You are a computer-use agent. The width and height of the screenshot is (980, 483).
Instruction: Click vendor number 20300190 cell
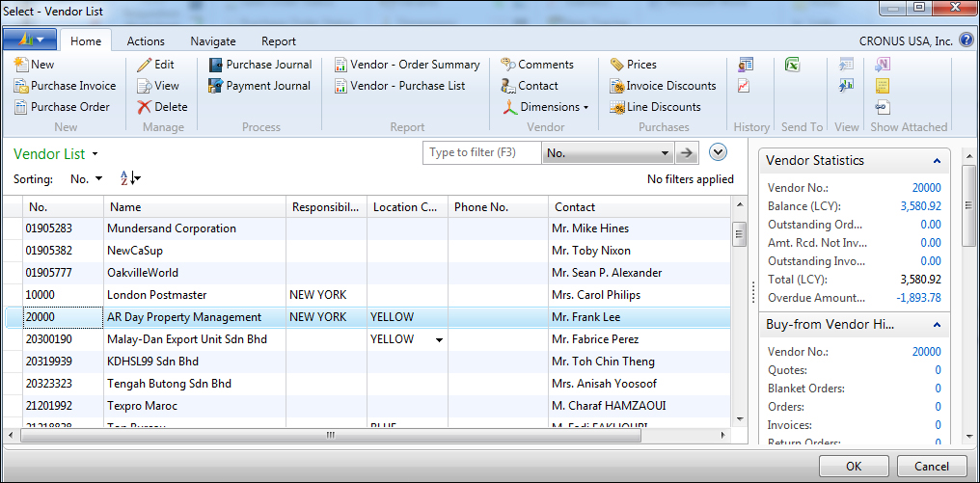pyautogui.click(x=64, y=339)
